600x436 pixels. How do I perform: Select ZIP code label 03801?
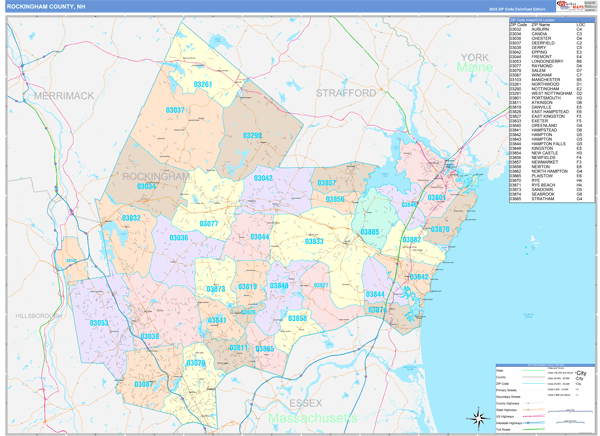coord(436,198)
